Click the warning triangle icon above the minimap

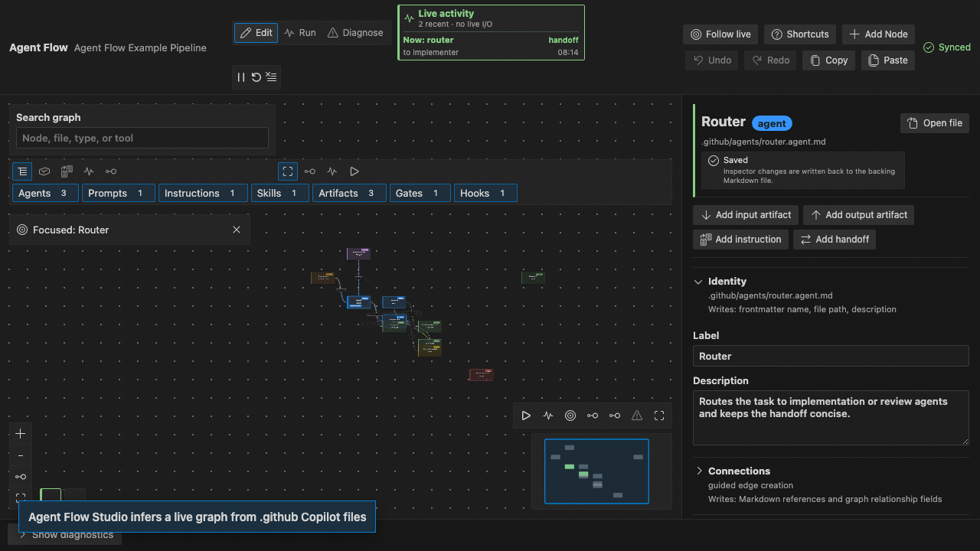(x=637, y=416)
